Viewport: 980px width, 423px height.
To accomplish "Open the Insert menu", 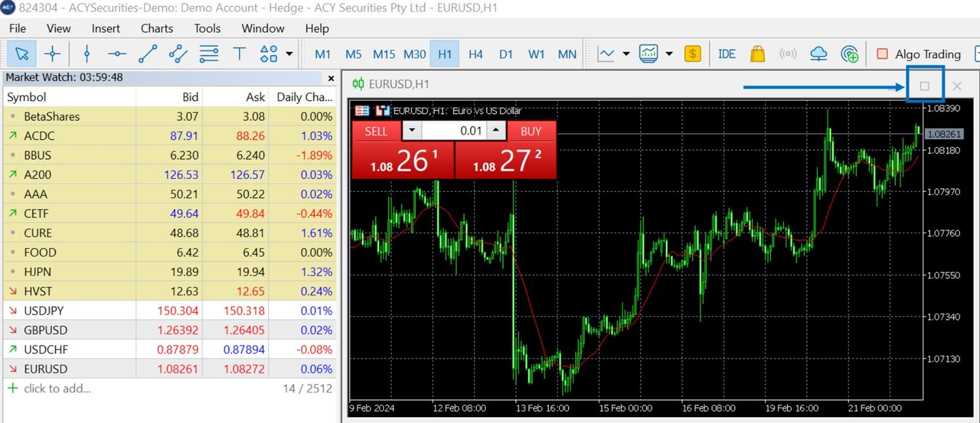I will click(106, 28).
